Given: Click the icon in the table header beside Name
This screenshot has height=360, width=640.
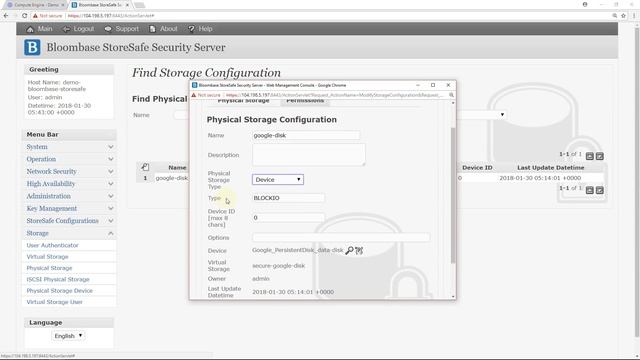Looking at the screenshot, I should pos(145,167).
